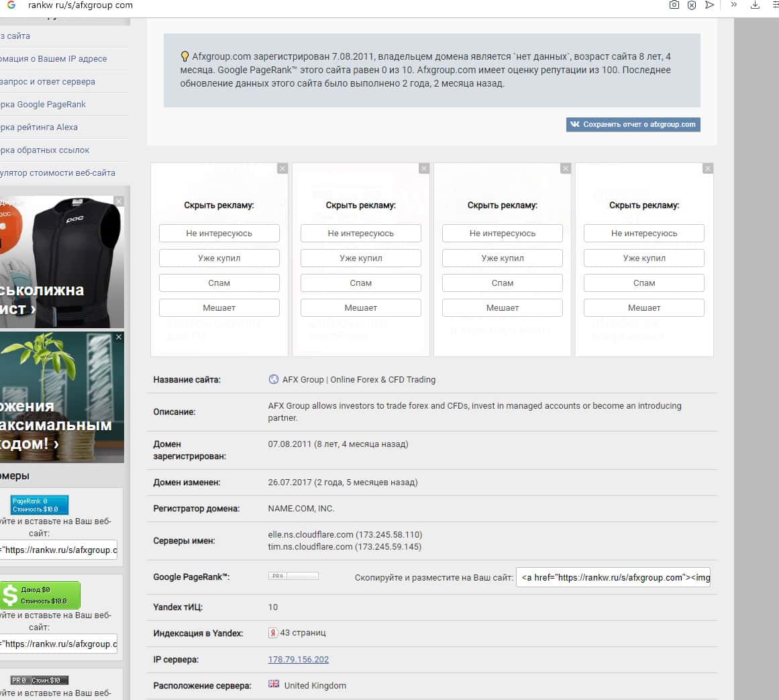The image size is (779, 700).
Task: Open the Alexa rating check menu item
Action: click(40, 128)
